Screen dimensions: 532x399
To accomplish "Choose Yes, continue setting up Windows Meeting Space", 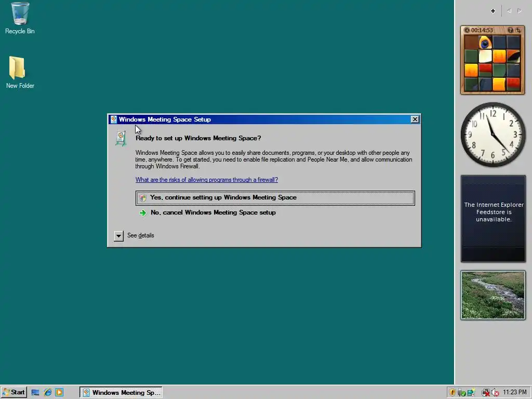I will [275, 198].
